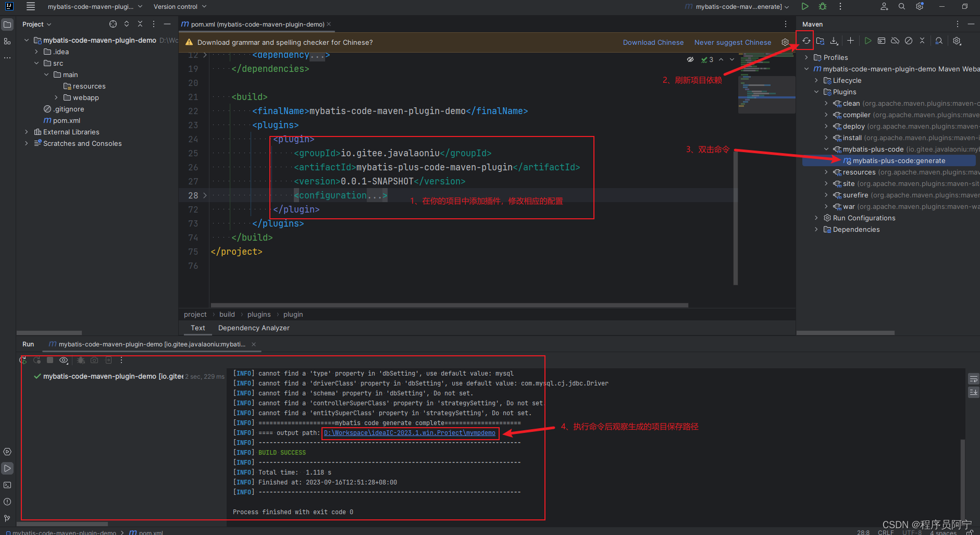Click Download Chinese link
This screenshot has width=980, height=535.
[x=653, y=42]
